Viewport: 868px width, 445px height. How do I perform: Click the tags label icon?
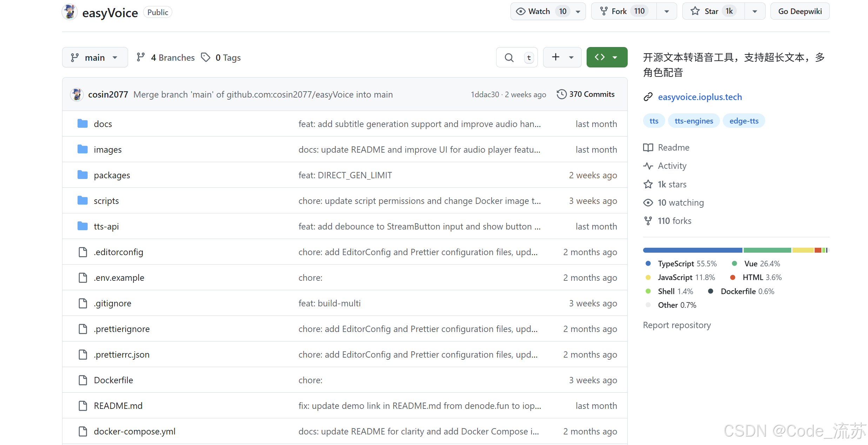(206, 57)
